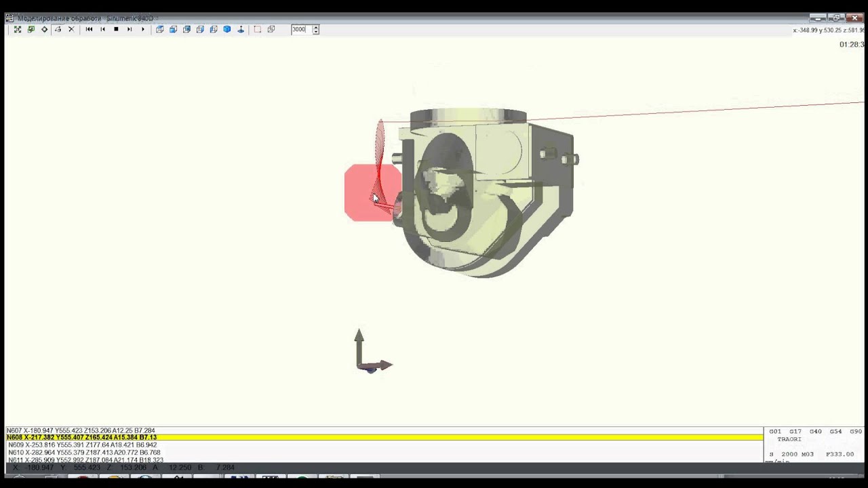Image resolution: width=868 pixels, height=488 pixels.
Task: Click the X cancel toolbar icon
Action: coord(71,29)
